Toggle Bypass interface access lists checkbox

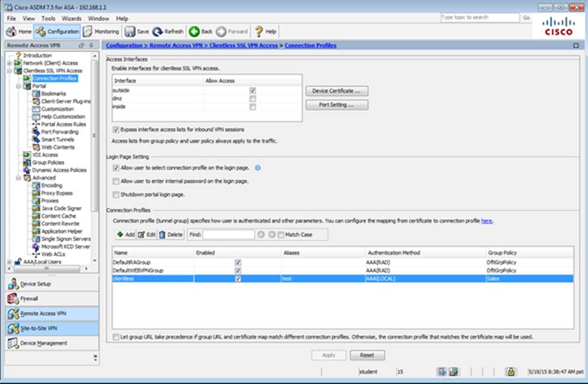coord(116,130)
